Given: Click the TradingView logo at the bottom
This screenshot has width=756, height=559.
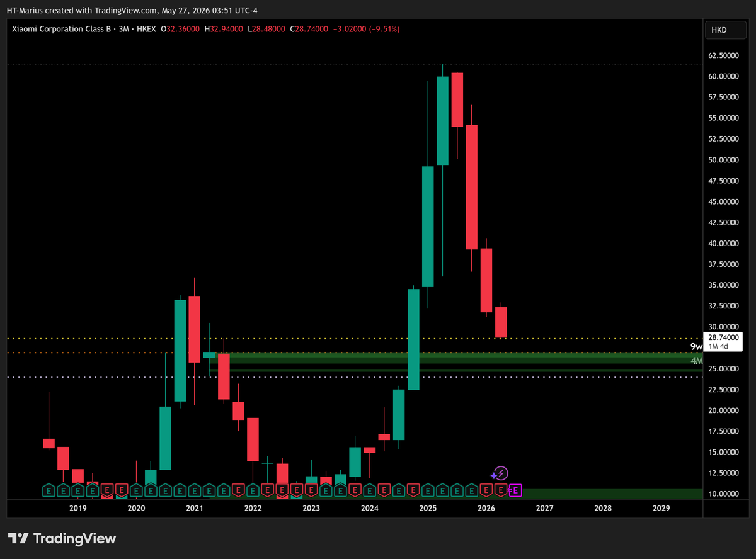Looking at the screenshot, I should click(x=62, y=538).
